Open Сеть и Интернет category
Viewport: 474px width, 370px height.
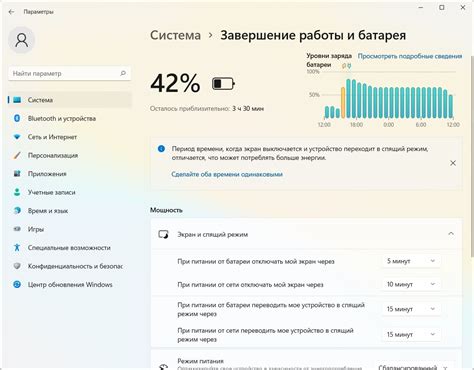70,137
